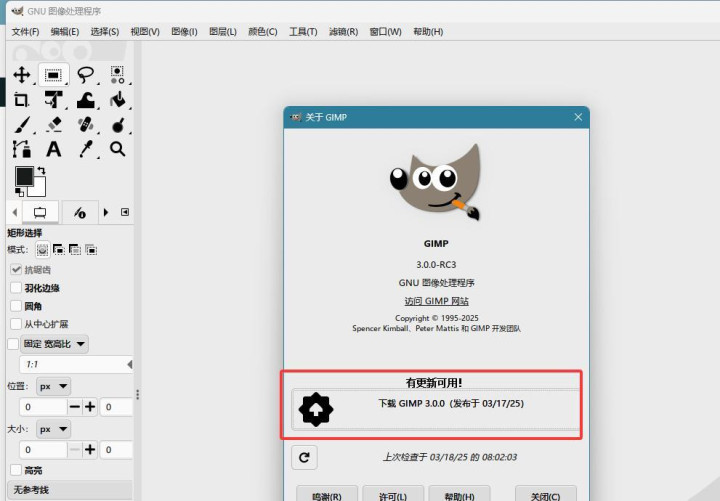Open the 位置 unit px dropdown

pos(53,387)
